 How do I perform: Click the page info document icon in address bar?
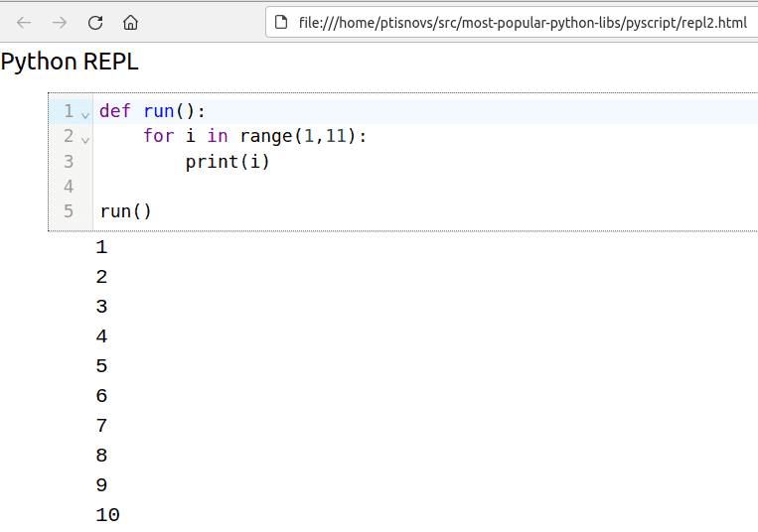(x=281, y=22)
